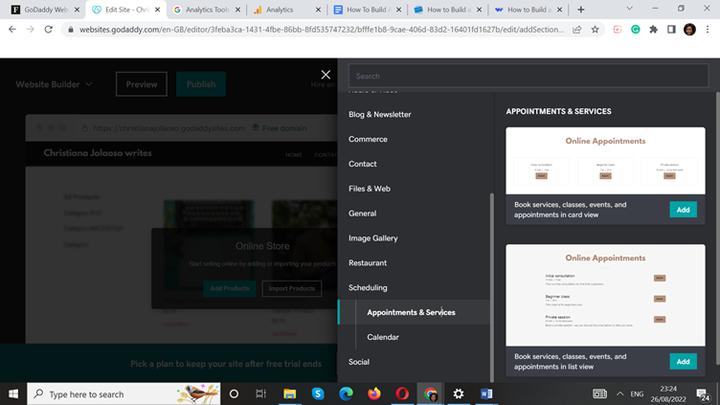Open Microsoft Word from the taskbar
720x405 pixels.
(486, 394)
